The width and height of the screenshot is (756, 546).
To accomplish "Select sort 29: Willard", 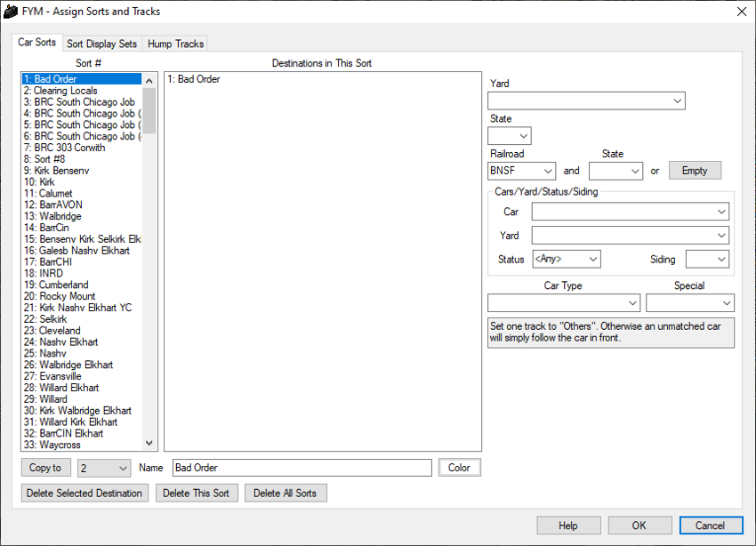I will [82, 399].
